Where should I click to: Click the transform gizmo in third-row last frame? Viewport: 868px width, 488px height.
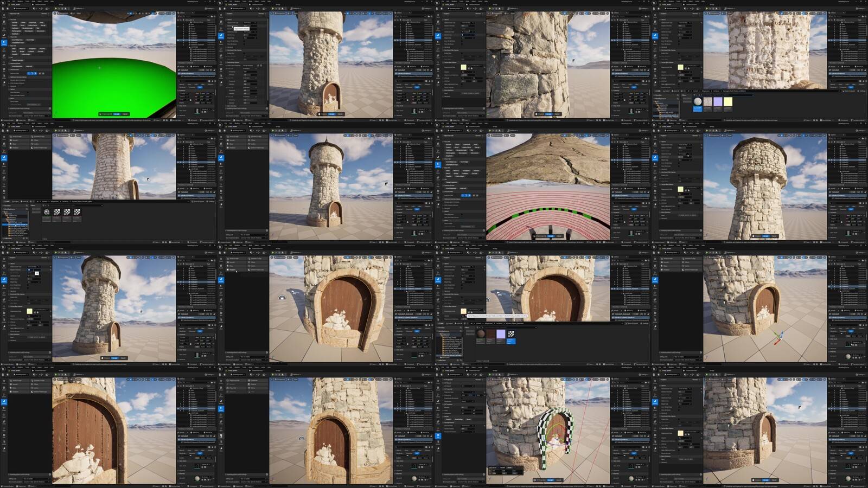coord(778,338)
